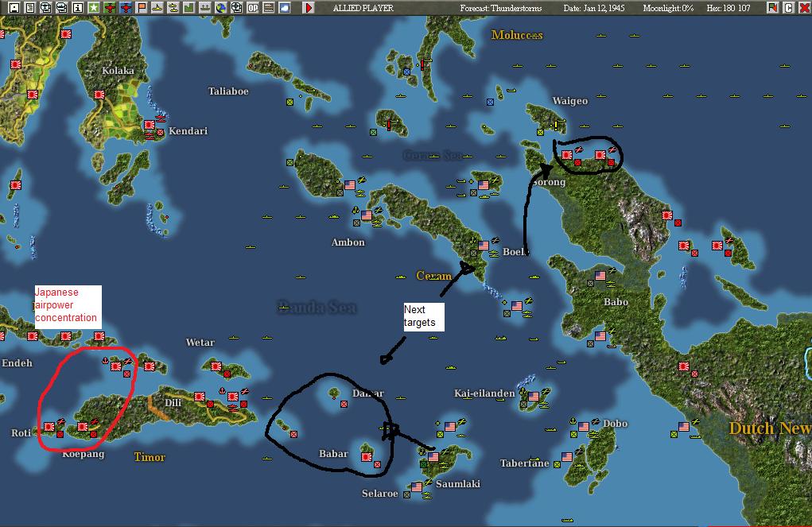This screenshot has height=527, width=812.
Task: Click the red arrow end turn button
Action: (x=309, y=7)
